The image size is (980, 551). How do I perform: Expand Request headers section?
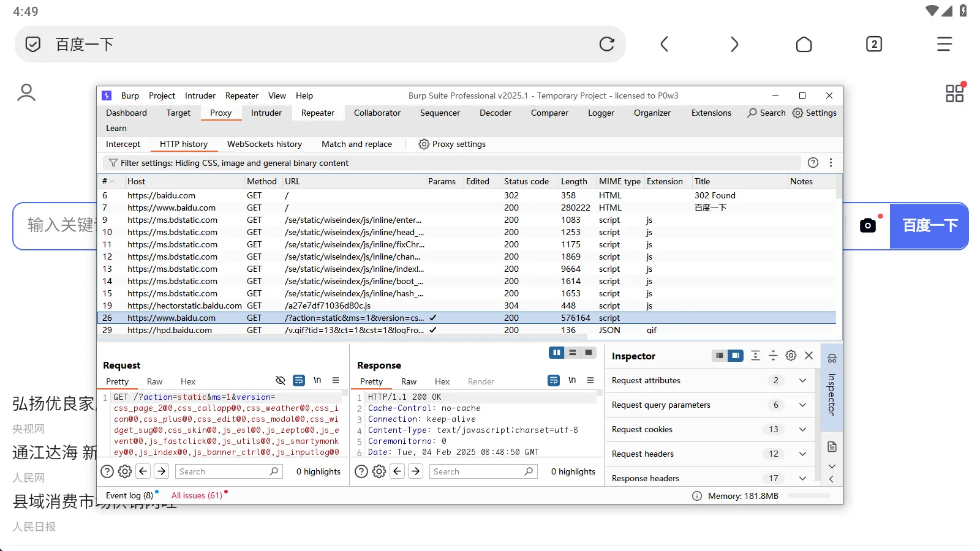pos(802,454)
